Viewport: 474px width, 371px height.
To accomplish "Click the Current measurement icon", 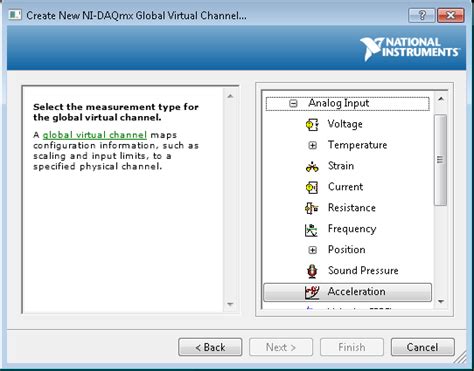I will tap(312, 187).
